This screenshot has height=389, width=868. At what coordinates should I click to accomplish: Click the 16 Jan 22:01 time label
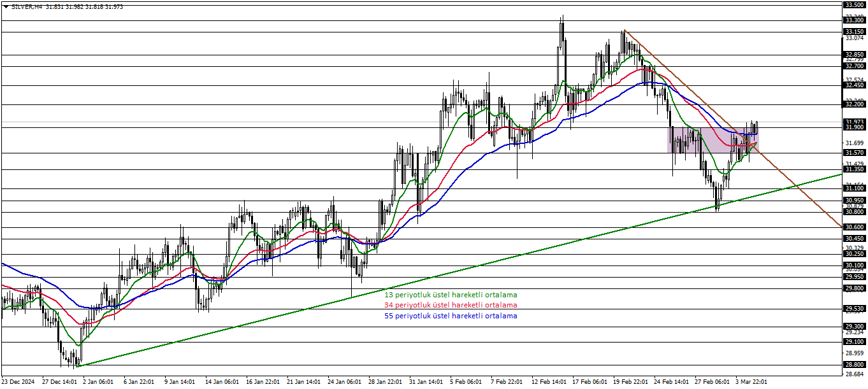[x=262, y=382]
